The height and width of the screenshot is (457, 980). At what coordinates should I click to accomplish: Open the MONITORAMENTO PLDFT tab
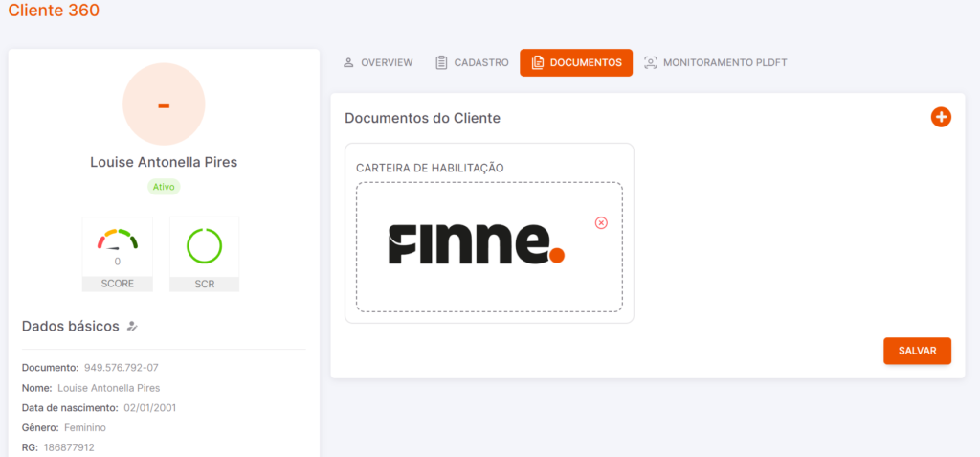tap(716, 62)
